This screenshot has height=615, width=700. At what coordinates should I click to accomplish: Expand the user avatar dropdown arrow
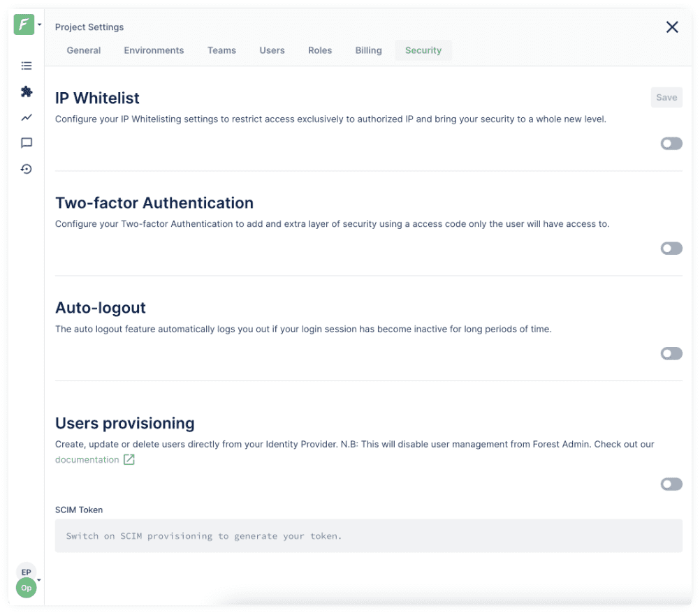coord(40,580)
